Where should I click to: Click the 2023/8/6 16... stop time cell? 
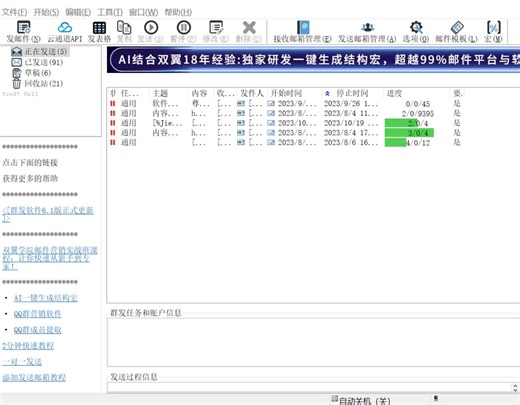point(351,143)
